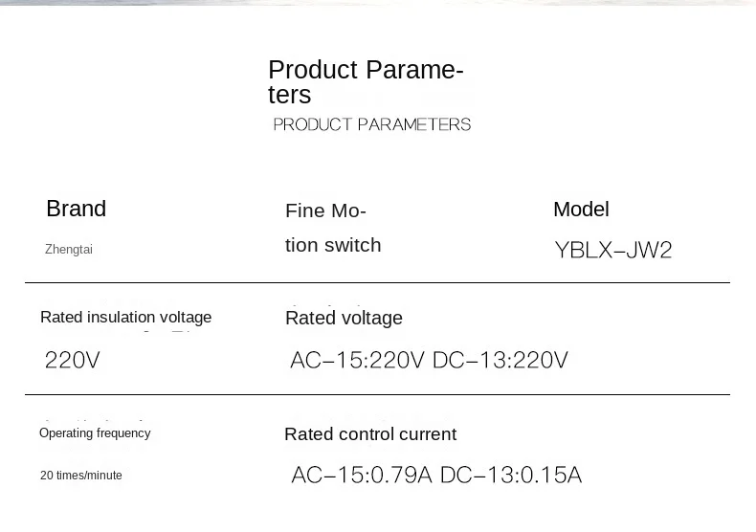The height and width of the screenshot is (532, 756).
Task: Click the 'Operating frequency' label
Action: tap(95, 432)
